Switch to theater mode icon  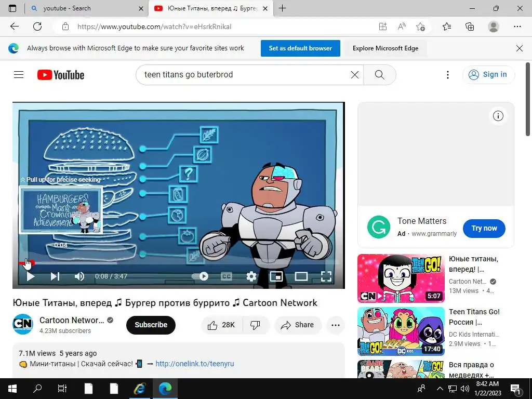click(301, 276)
